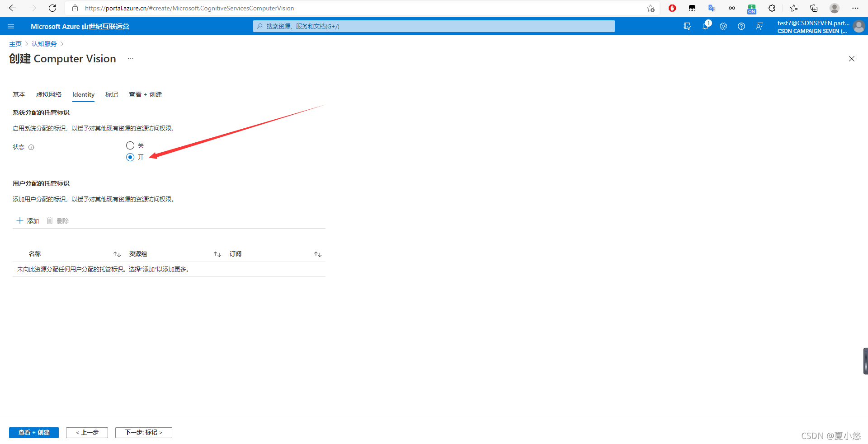Click the browser address bar URL
This screenshot has height=444, width=868.
(x=189, y=8)
